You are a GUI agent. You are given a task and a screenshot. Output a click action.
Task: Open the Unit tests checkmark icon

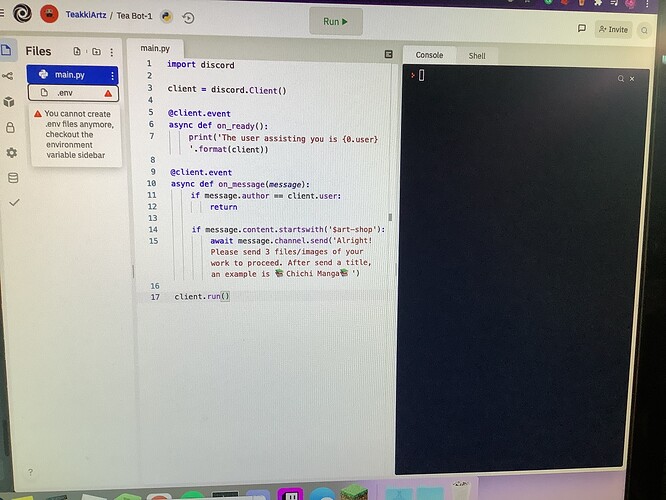14,203
